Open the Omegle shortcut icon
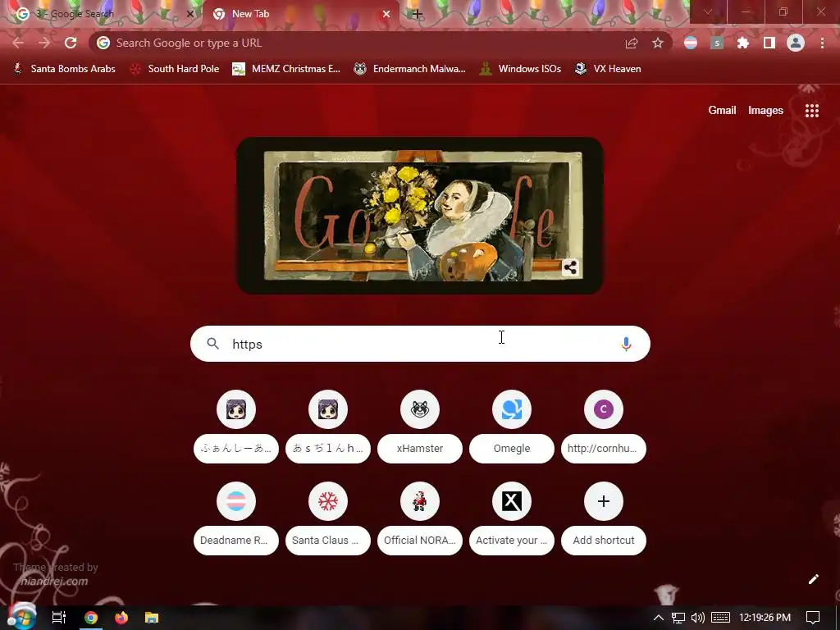Viewport: 840px width, 630px height. click(x=512, y=409)
